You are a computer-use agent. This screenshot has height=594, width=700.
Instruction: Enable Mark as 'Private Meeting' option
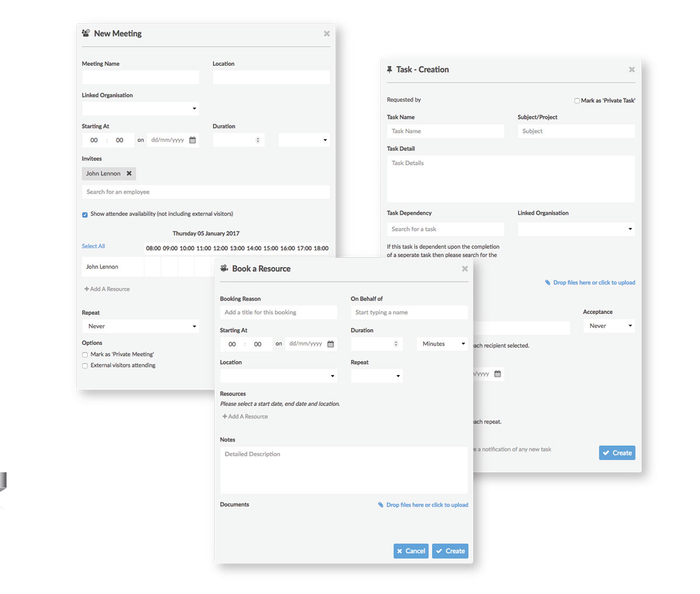[85, 355]
